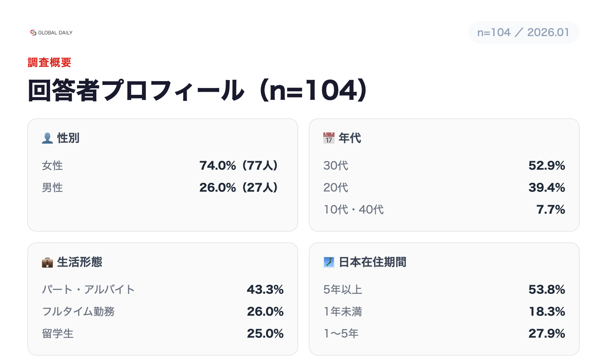The height and width of the screenshot is (364, 607).
Task: Click the パート・アルバイト row label
Action: 88,290
